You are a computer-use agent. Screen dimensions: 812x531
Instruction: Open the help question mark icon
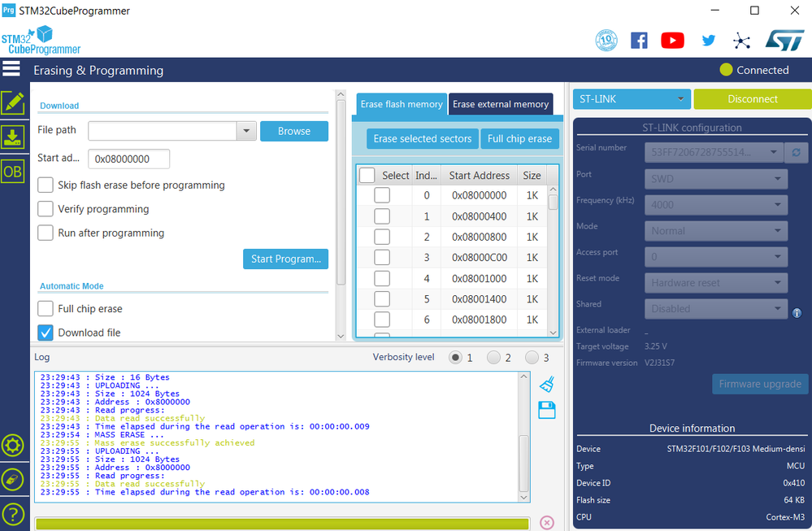(x=12, y=514)
